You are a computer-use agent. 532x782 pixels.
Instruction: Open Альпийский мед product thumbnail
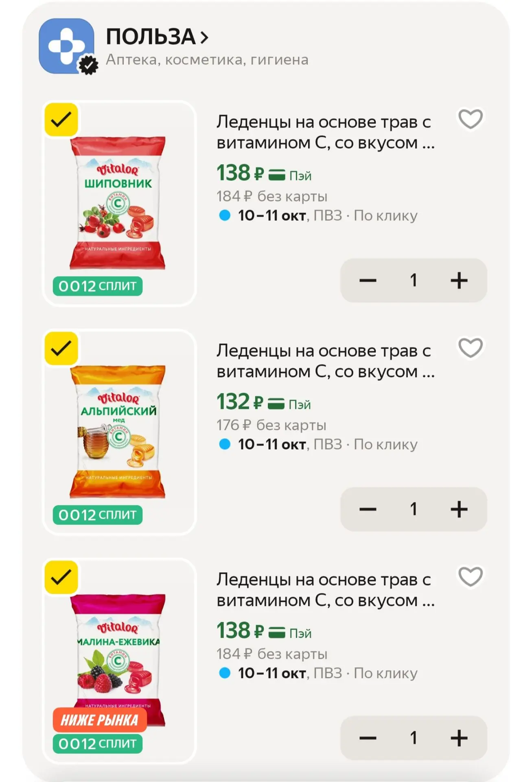[x=118, y=432]
